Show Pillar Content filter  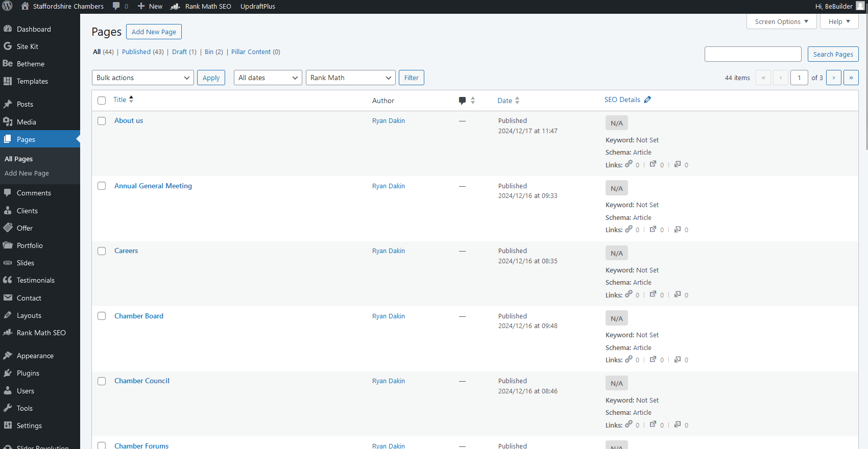click(x=251, y=52)
